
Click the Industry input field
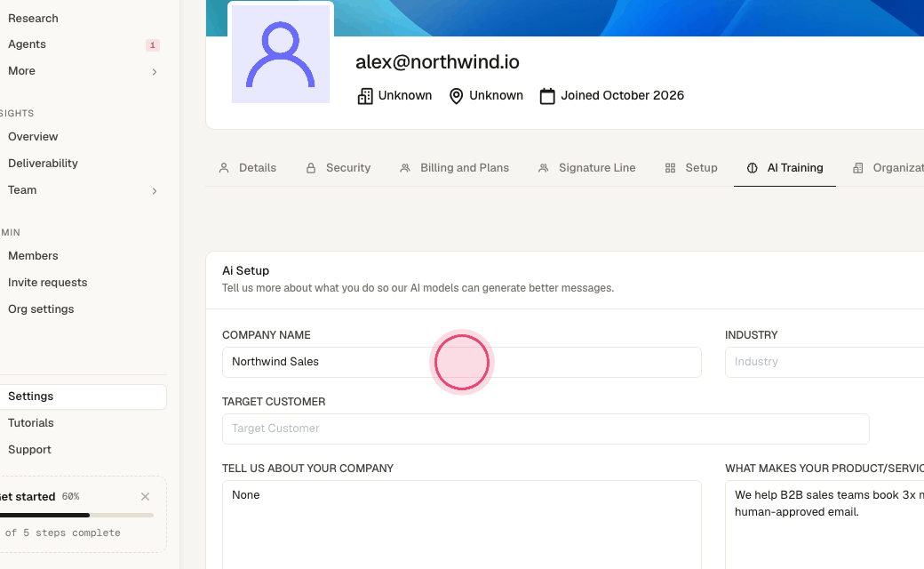(x=824, y=362)
